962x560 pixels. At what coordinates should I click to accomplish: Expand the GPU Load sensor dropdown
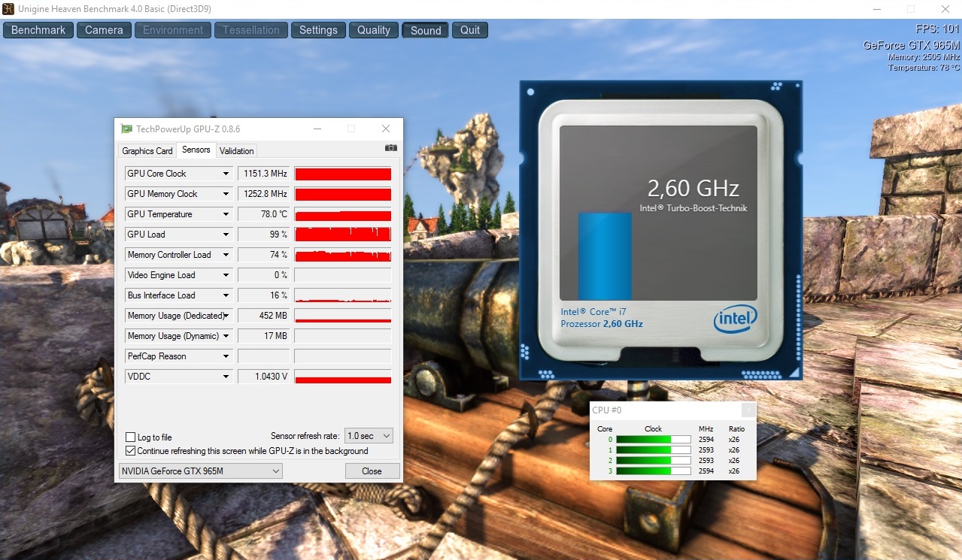pyautogui.click(x=226, y=235)
